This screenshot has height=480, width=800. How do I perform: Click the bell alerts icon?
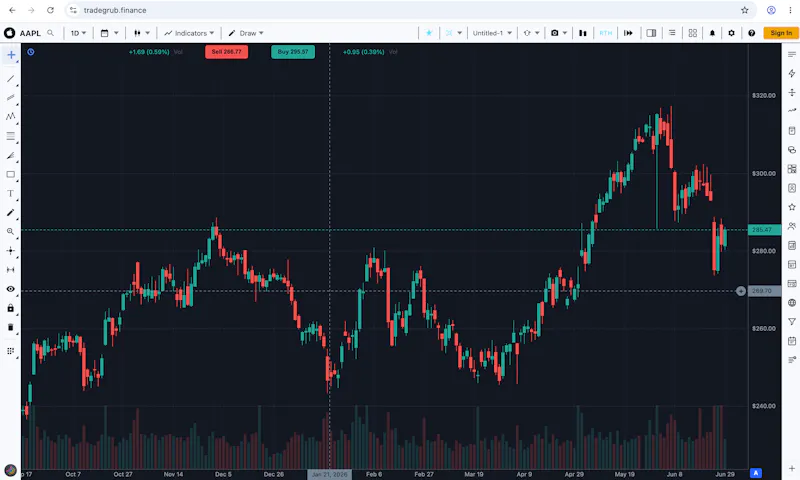712,33
